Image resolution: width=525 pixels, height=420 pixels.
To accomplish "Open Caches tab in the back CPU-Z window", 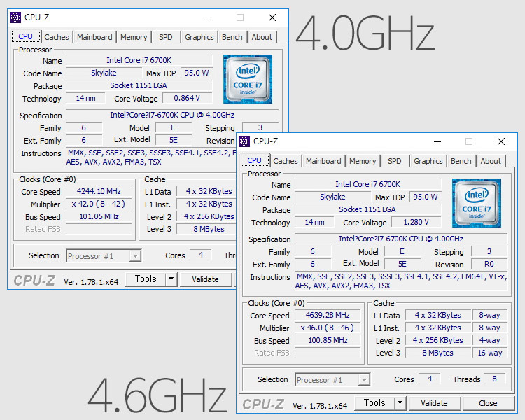I will click(56, 37).
